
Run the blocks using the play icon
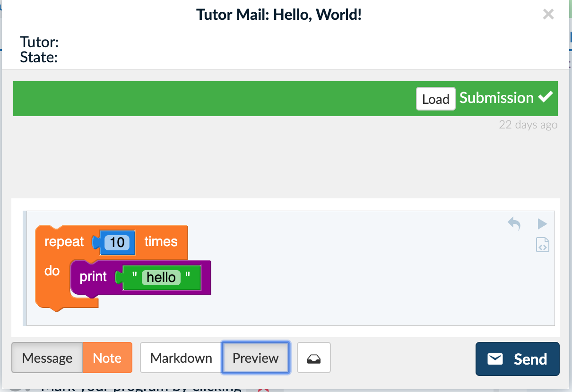point(542,223)
